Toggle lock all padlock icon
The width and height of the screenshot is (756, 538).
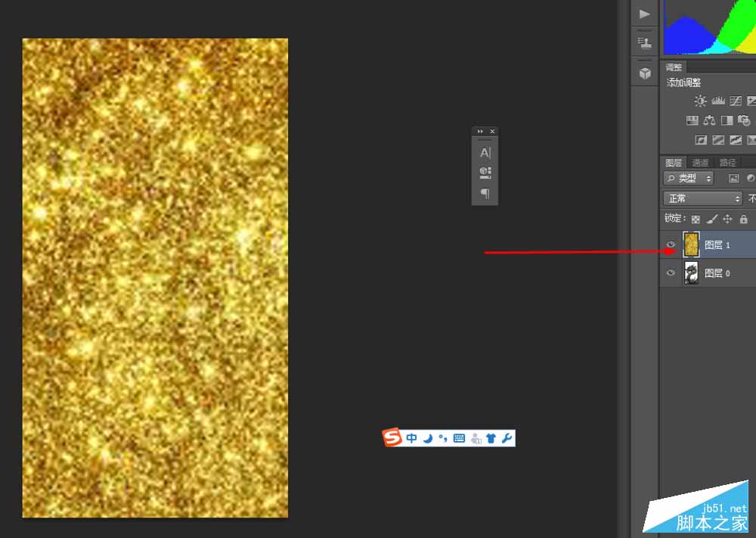(x=743, y=219)
